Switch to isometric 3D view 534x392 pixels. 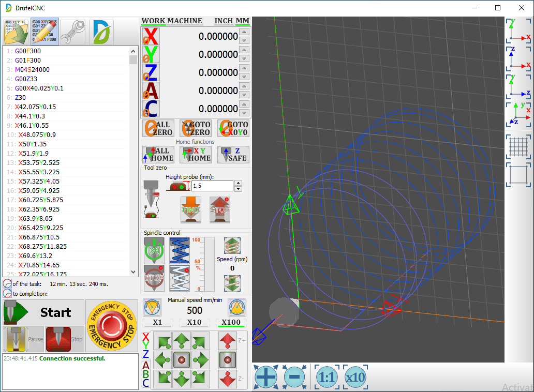click(518, 115)
